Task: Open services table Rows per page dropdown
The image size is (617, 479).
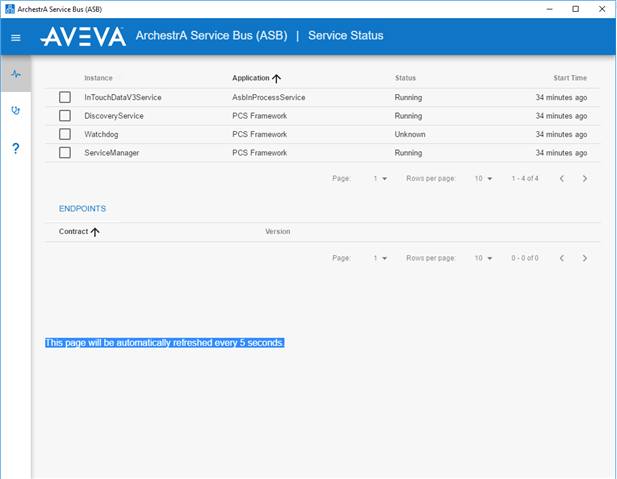Action: tap(483, 179)
